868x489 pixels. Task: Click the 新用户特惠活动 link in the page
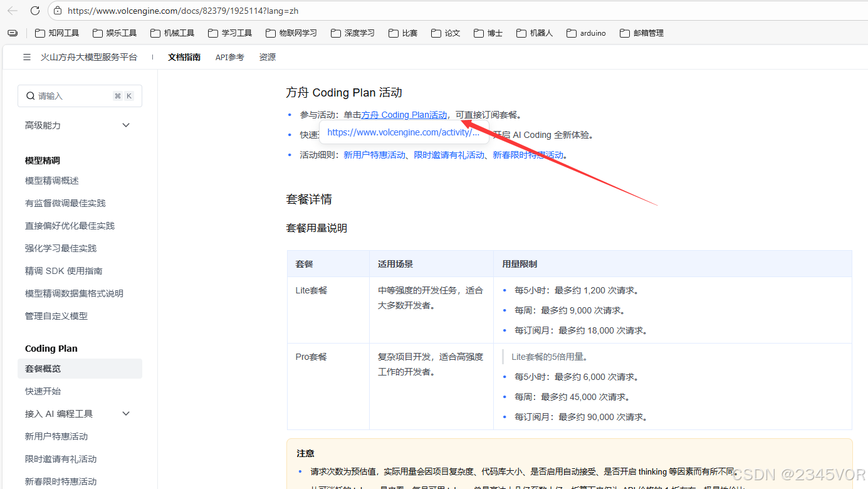(x=374, y=154)
